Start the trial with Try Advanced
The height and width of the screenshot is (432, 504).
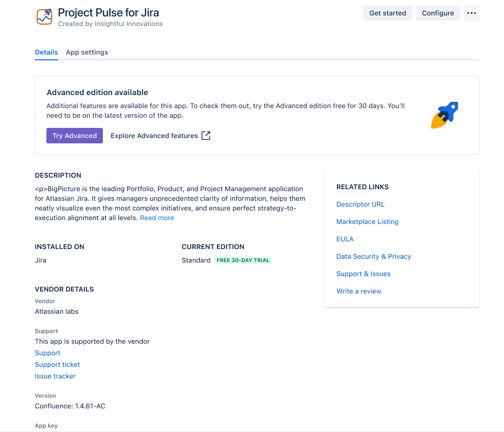pos(74,136)
